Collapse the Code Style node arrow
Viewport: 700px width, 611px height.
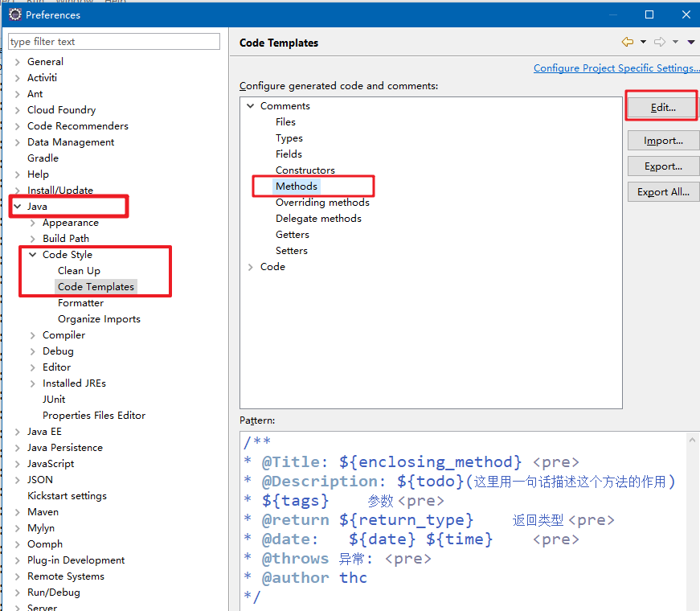click(33, 255)
